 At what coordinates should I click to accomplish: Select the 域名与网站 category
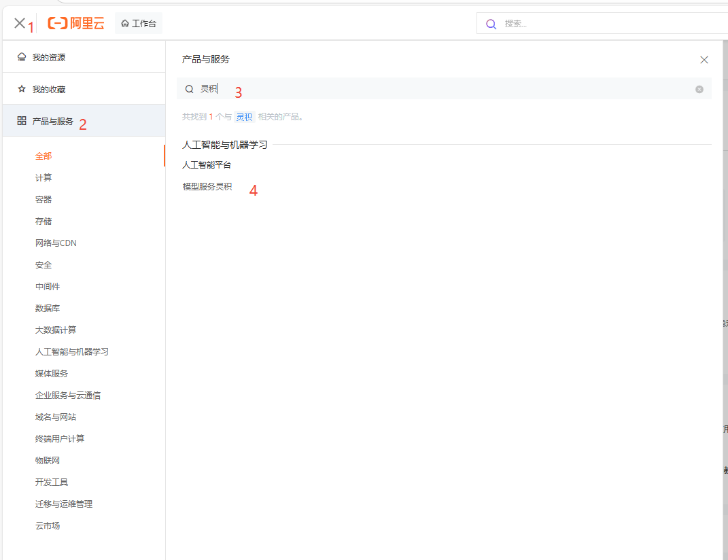tap(56, 417)
